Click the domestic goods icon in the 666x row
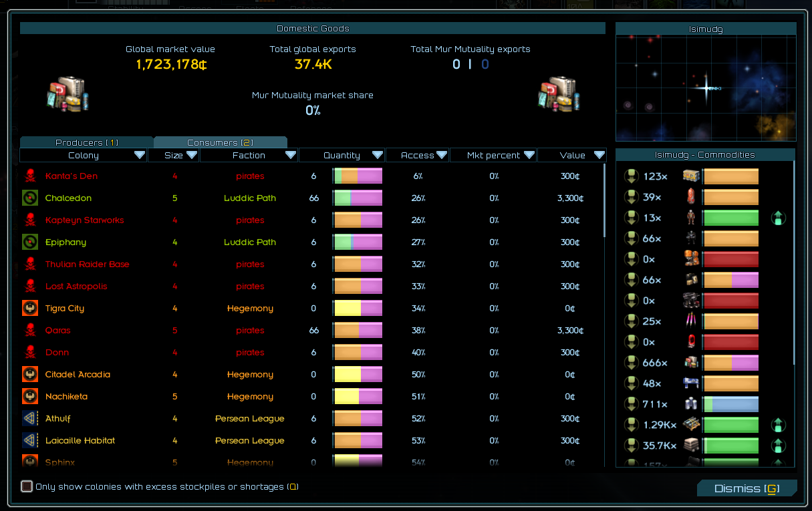The height and width of the screenshot is (511, 812). [691, 363]
